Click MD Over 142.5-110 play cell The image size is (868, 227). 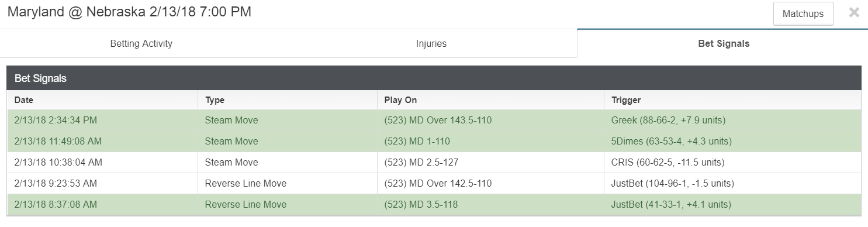(490, 184)
